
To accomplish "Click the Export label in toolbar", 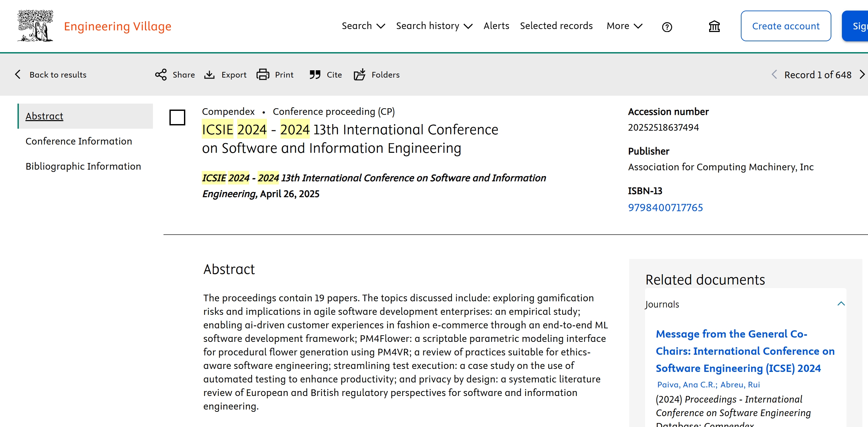I will [x=234, y=75].
